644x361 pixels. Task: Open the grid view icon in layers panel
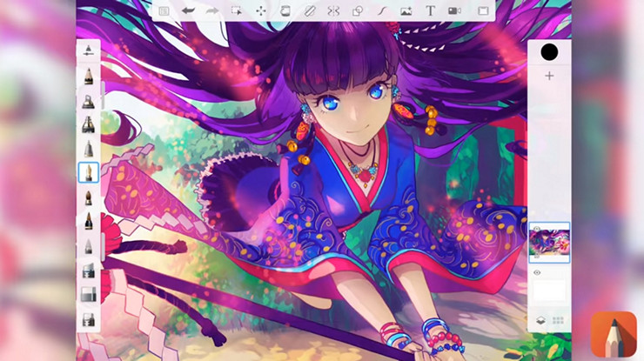[558, 320]
